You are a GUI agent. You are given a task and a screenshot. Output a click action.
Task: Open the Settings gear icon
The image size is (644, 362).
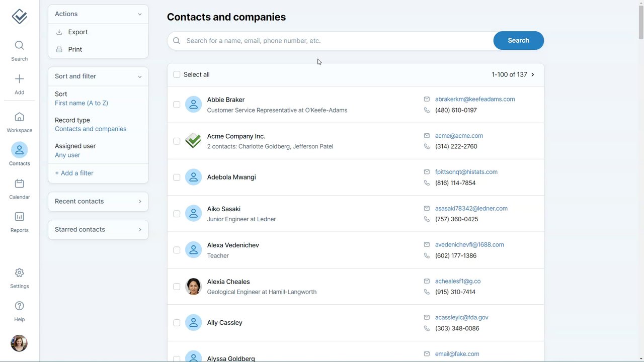click(x=19, y=273)
